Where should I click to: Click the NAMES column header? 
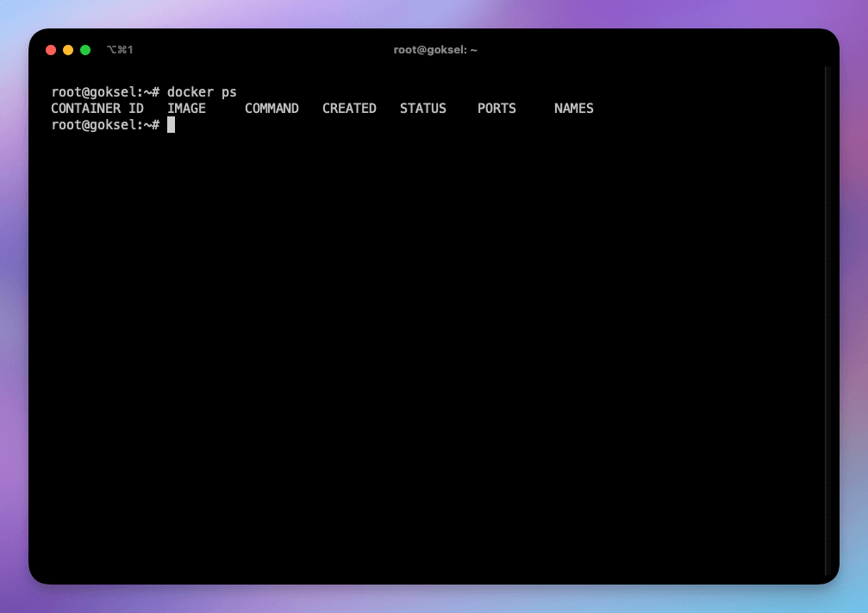tap(574, 109)
